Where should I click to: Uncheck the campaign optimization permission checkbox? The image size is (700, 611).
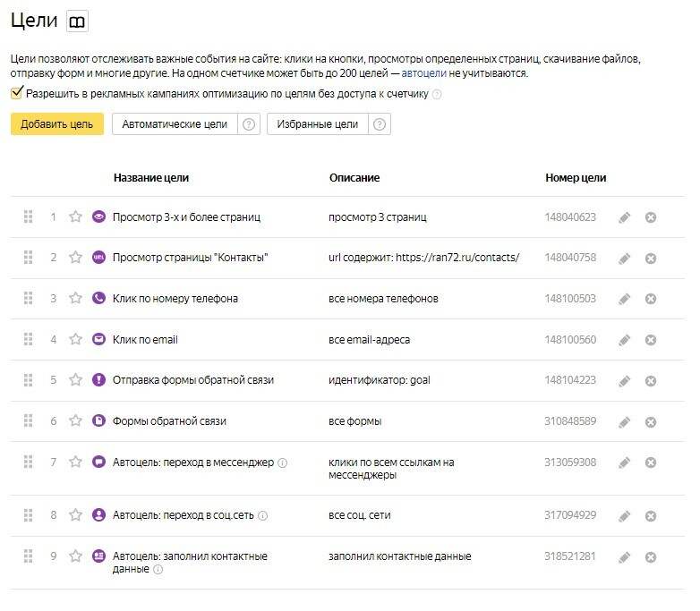(17, 93)
